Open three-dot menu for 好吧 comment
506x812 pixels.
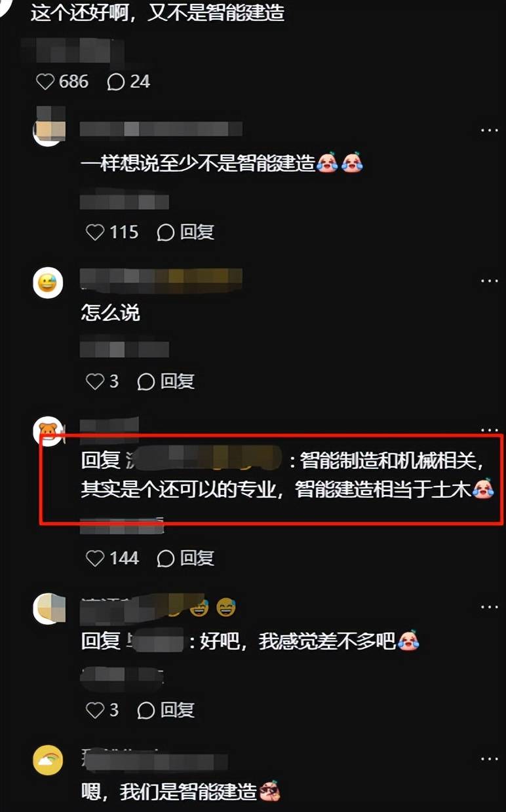tap(490, 608)
